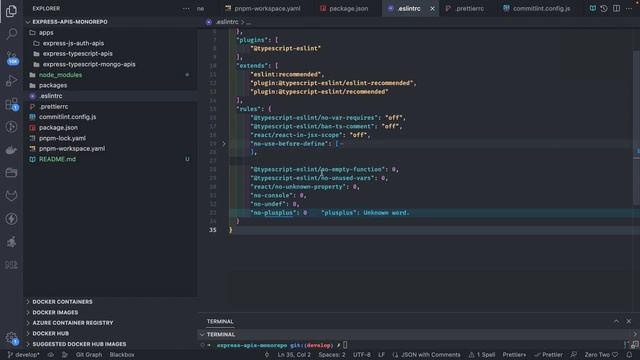Open package.json in Explorer

(x=58, y=127)
